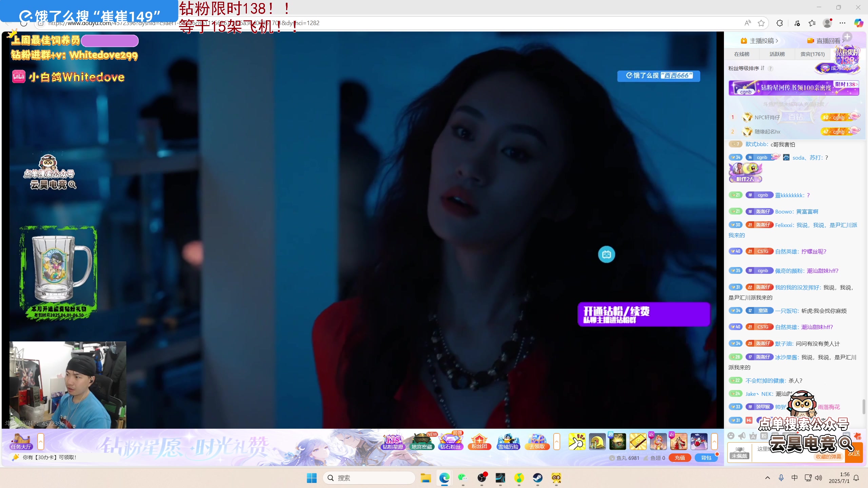
Task: Click the red splash icon beside chat toolbar
Action: pyautogui.click(x=857, y=436)
